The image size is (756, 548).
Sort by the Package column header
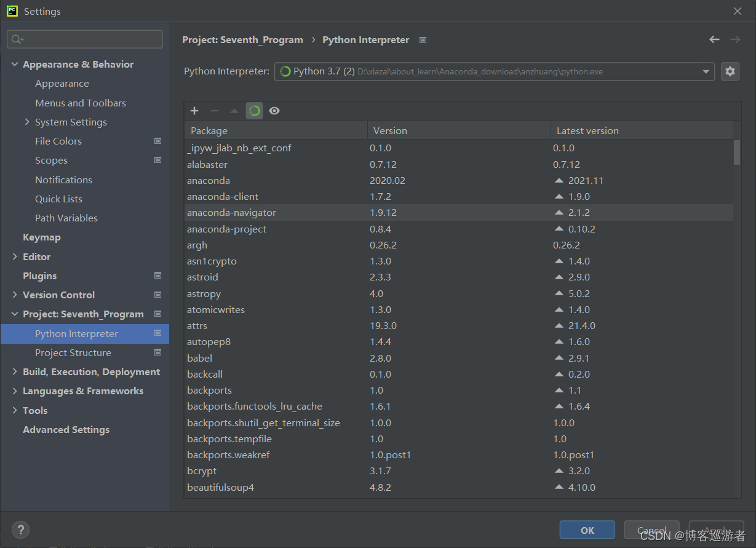pyautogui.click(x=276, y=130)
